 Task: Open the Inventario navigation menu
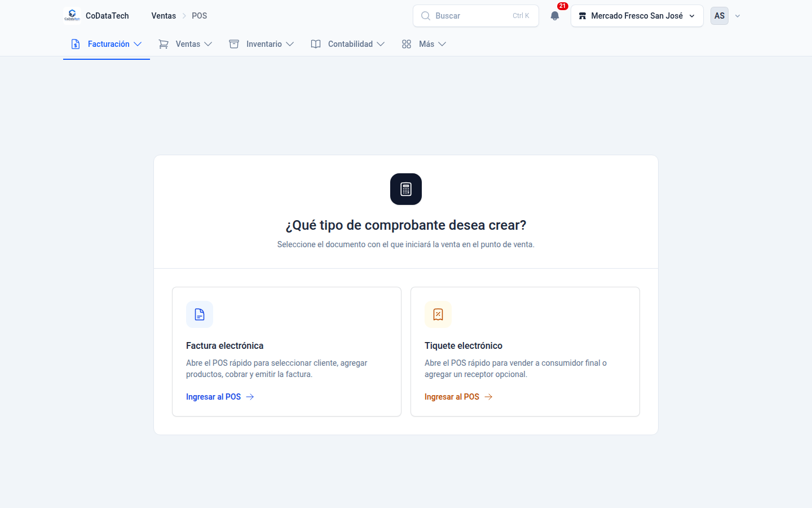pos(262,44)
